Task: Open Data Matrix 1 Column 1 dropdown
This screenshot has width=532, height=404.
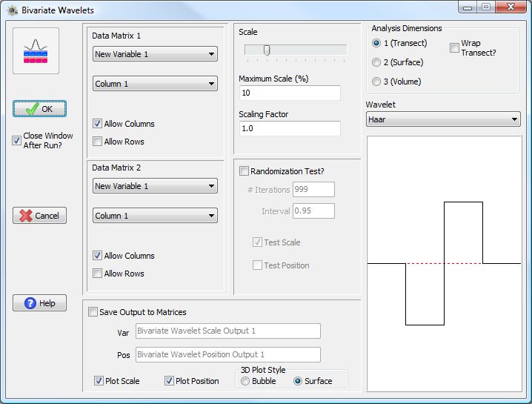Action: tap(155, 84)
